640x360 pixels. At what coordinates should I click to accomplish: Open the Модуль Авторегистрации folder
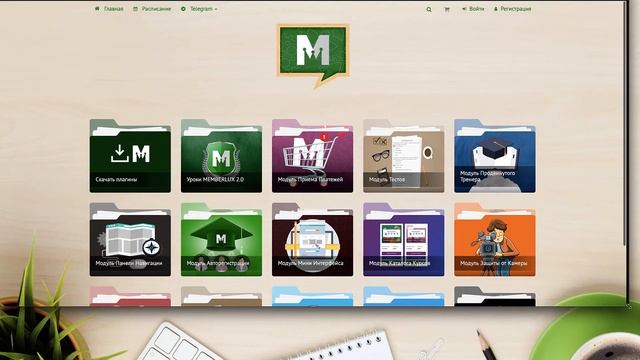coord(221,240)
